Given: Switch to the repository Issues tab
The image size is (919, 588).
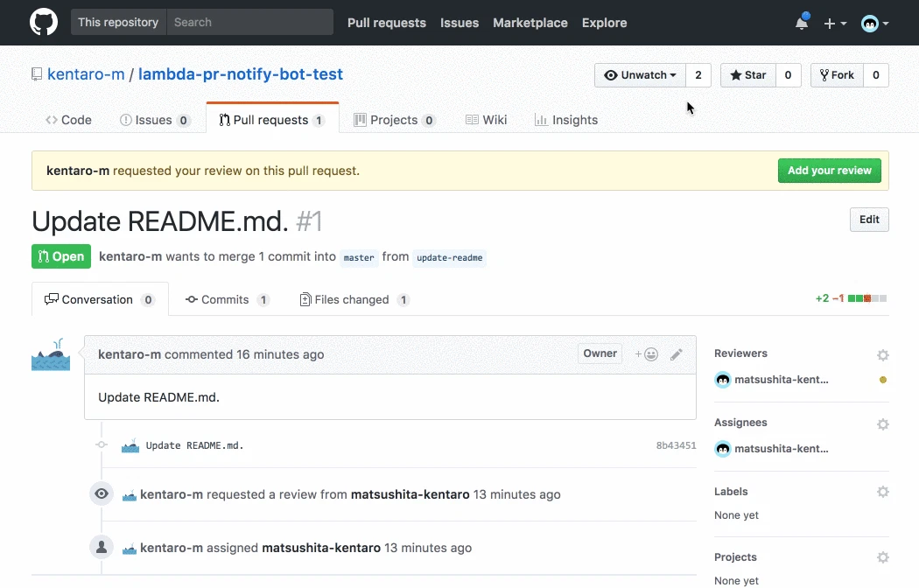Looking at the screenshot, I should tap(155, 120).
